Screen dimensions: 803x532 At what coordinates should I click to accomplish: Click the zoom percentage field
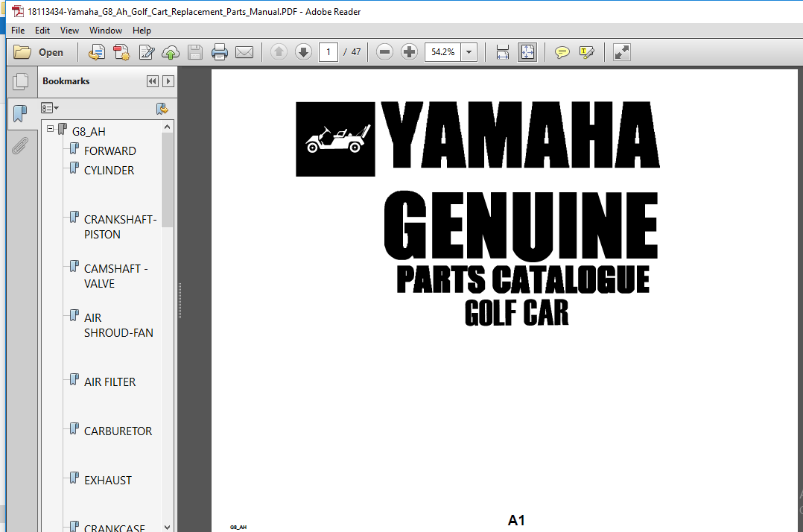click(x=443, y=52)
